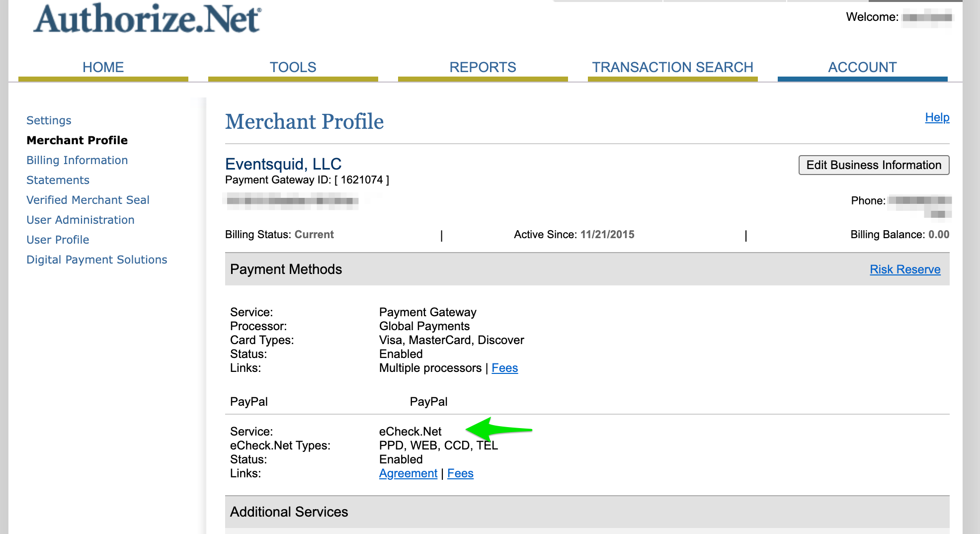Open Billing Information sidebar link
The width and height of the screenshot is (980, 534).
77,160
